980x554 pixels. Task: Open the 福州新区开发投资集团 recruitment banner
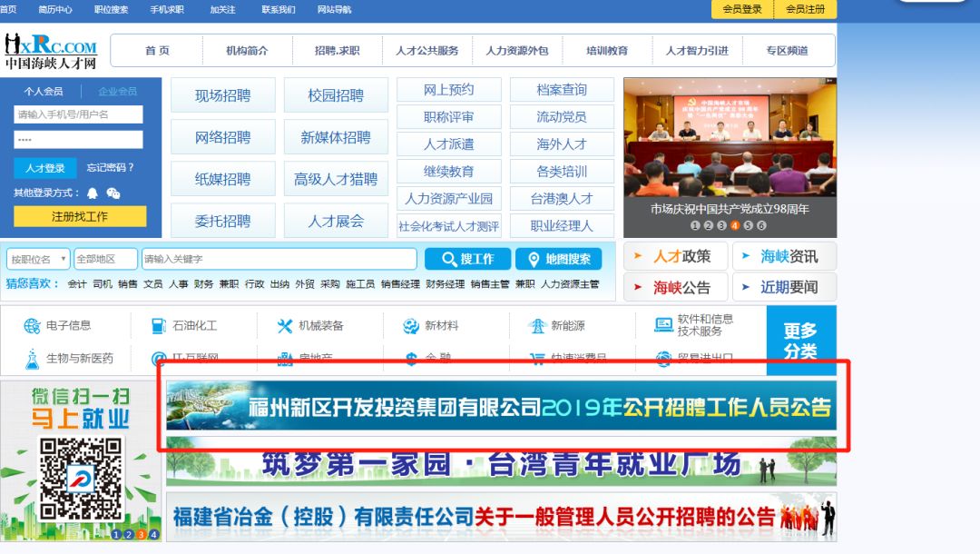click(x=501, y=407)
